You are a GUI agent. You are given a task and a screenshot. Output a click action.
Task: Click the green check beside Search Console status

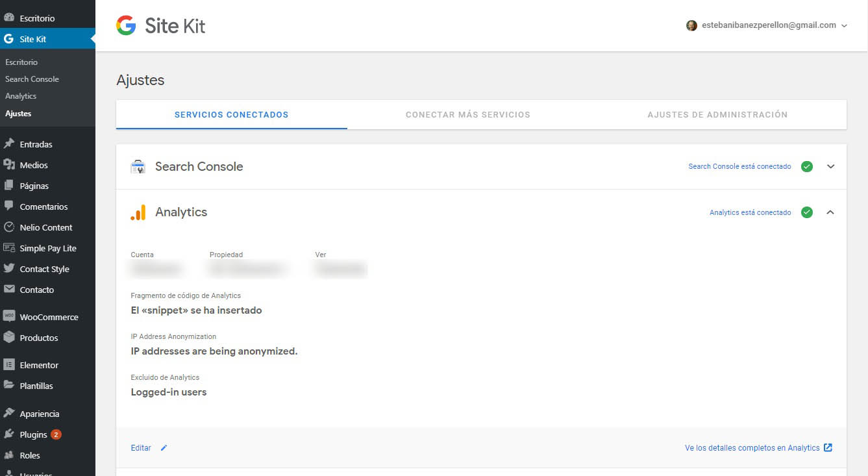[807, 167]
